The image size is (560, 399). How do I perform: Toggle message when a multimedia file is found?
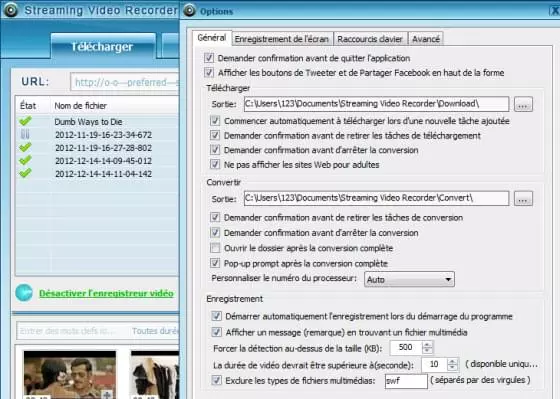[216, 332]
